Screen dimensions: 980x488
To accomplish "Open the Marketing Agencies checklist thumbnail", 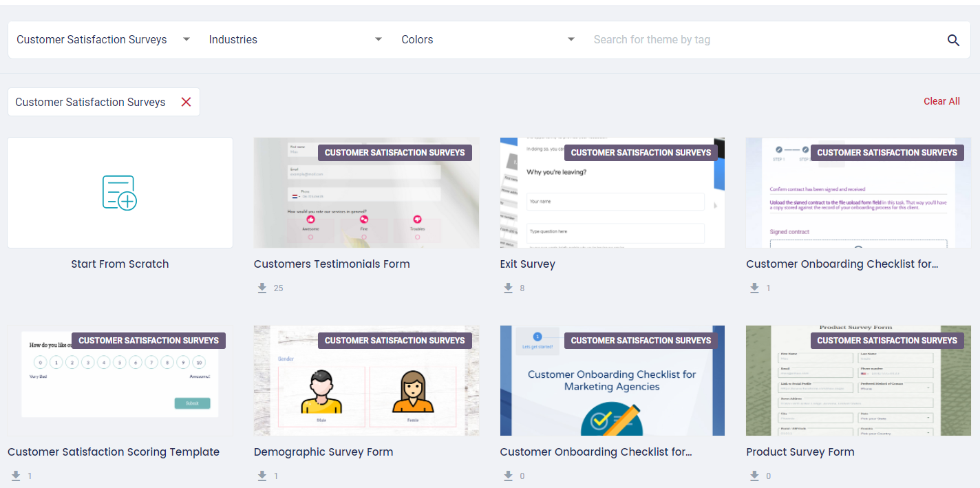I will pyautogui.click(x=612, y=381).
